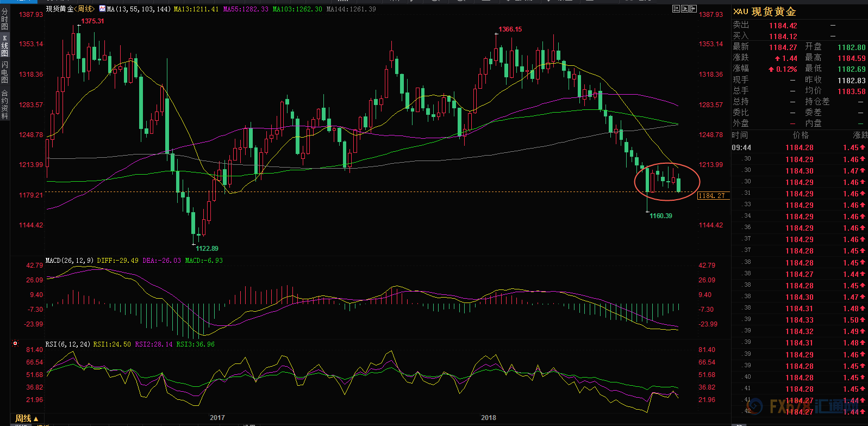Switch to the 闪电图 side tab
This screenshot has height=426, width=868.
pyautogui.click(x=5, y=72)
